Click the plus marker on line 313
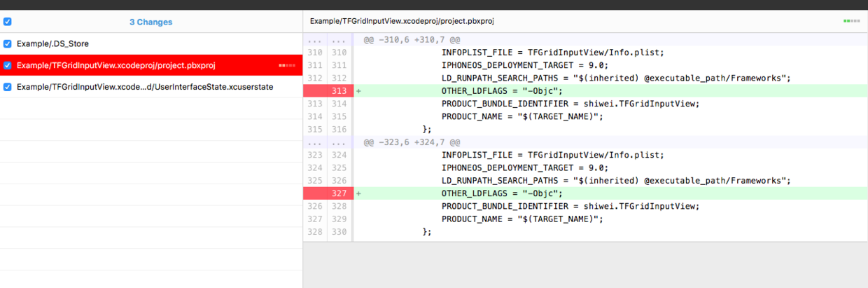Image resolution: width=868 pixels, height=288 pixels. pos(358,91)
